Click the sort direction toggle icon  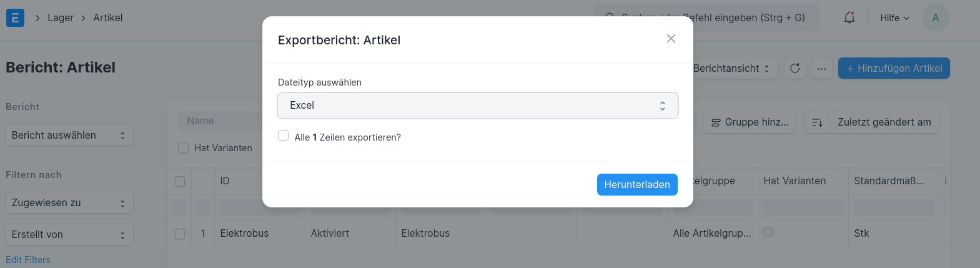point(816,122)
